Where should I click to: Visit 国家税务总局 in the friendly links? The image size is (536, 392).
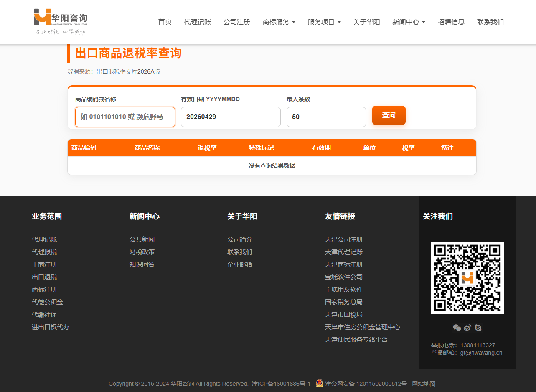(x=343, y=302)
